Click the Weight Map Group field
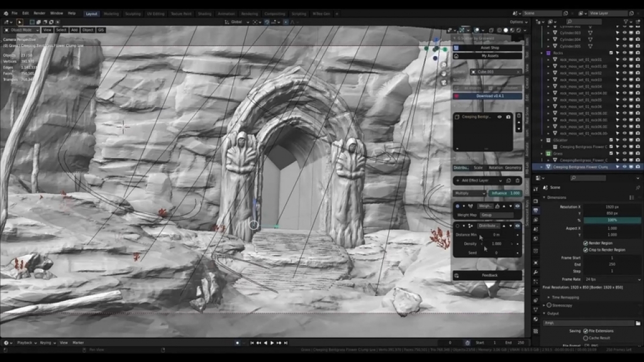The image size is (644, 362). click(x=497, y=215)
